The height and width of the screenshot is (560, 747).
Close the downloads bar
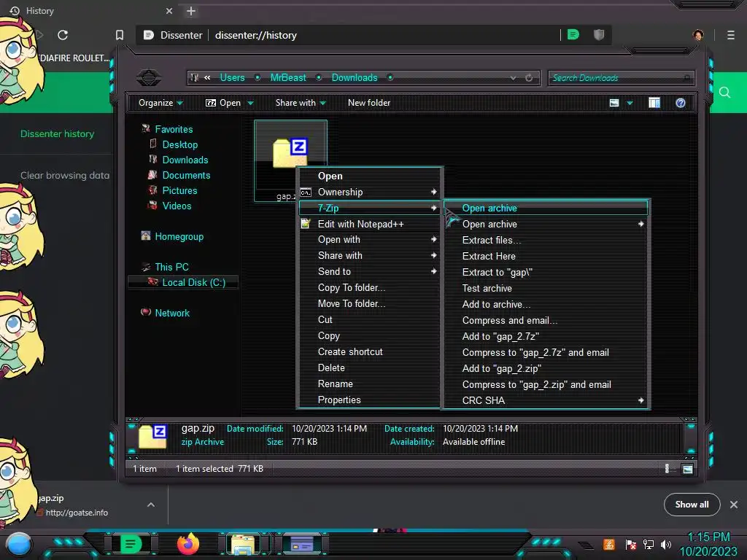click(x=734, y=505)
